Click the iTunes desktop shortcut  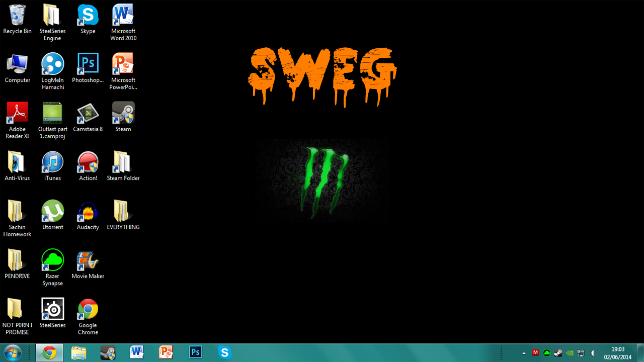pyautogui.click(x=52, y=162)
